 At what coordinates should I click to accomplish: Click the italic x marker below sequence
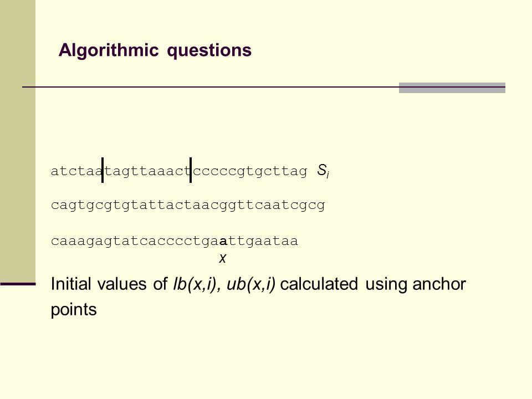[223, 258]
